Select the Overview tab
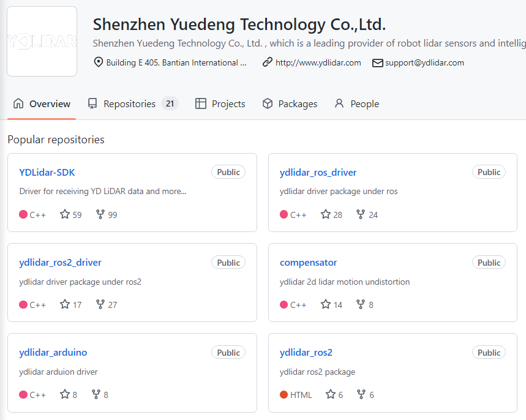This screenshot has width=526, height=420. [x=42, y=103]
